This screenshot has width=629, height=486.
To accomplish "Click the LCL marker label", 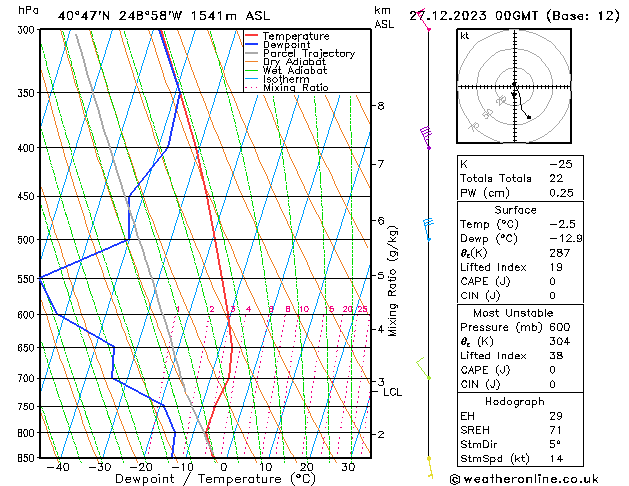I will point(392,392).
